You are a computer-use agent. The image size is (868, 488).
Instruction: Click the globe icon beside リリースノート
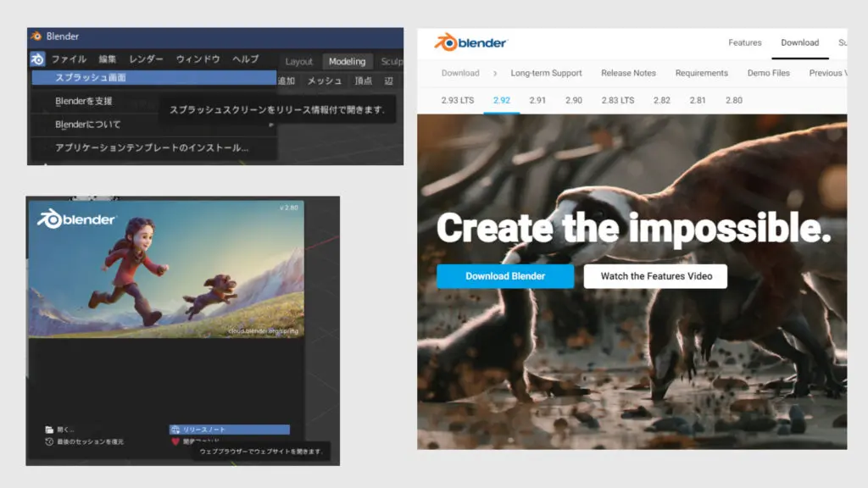(x=175, y=430)
